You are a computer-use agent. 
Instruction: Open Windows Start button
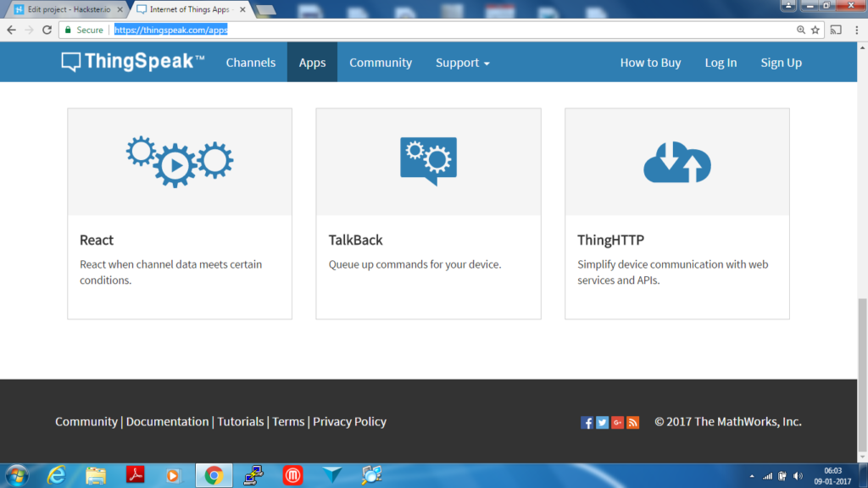click(x=17, y=475)
